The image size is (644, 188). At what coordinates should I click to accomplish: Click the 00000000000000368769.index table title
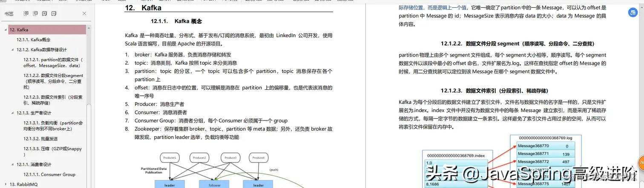click(457, 155)
